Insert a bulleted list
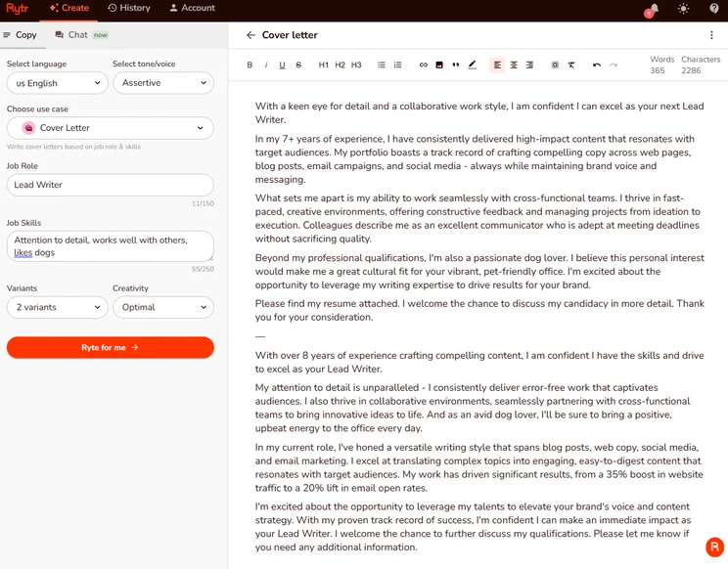The height and width of the screenshot is (569, 728). coord(382,65)
